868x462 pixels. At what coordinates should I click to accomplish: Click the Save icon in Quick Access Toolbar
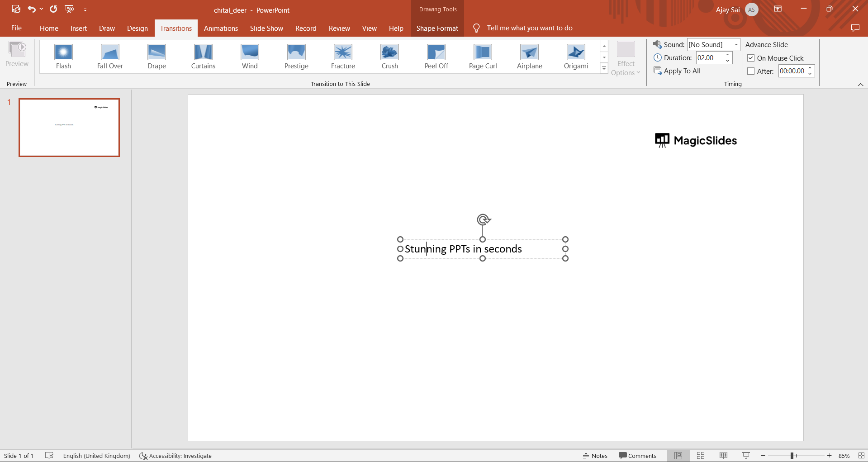[16, 9]
